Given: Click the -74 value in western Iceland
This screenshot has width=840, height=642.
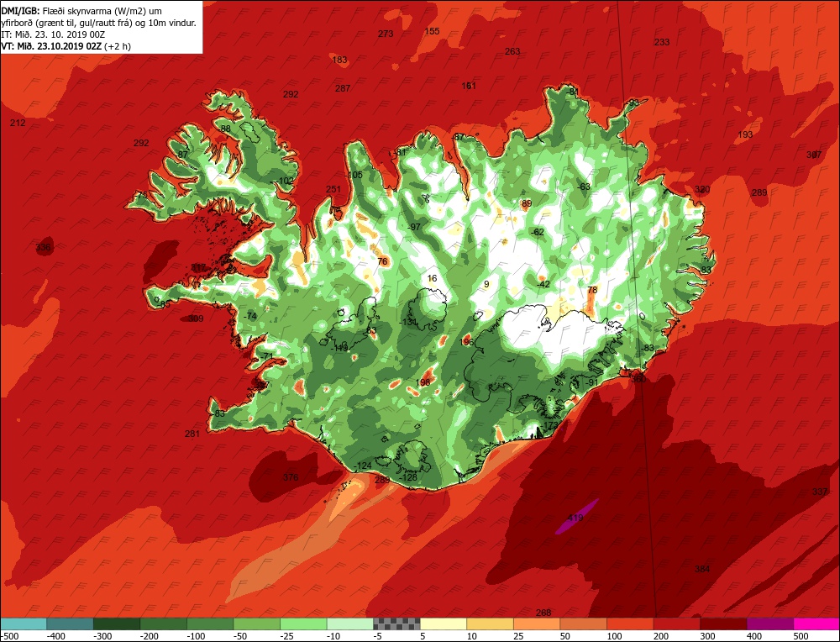Looking at the screenshot, I should [x=249, y=316].
